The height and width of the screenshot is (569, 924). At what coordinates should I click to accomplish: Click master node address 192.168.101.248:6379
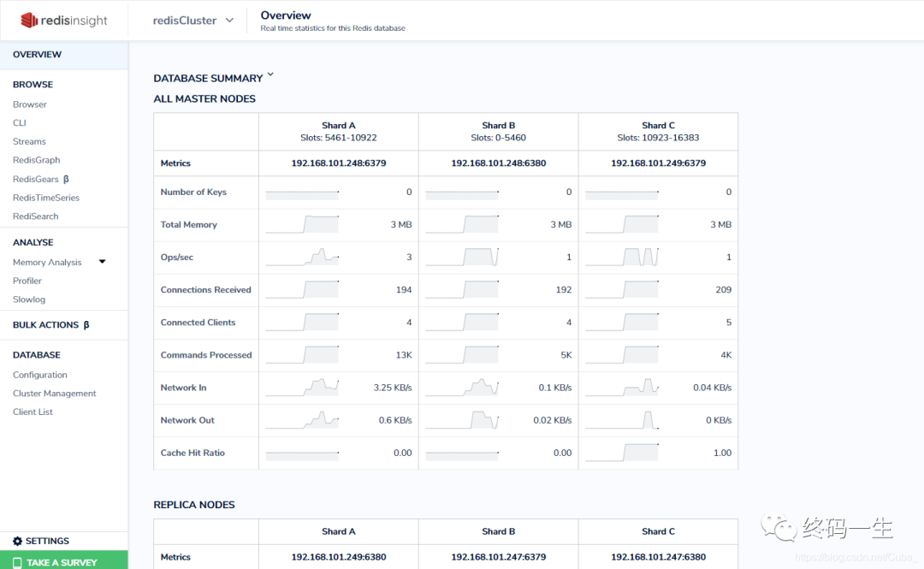pos(339,163)
